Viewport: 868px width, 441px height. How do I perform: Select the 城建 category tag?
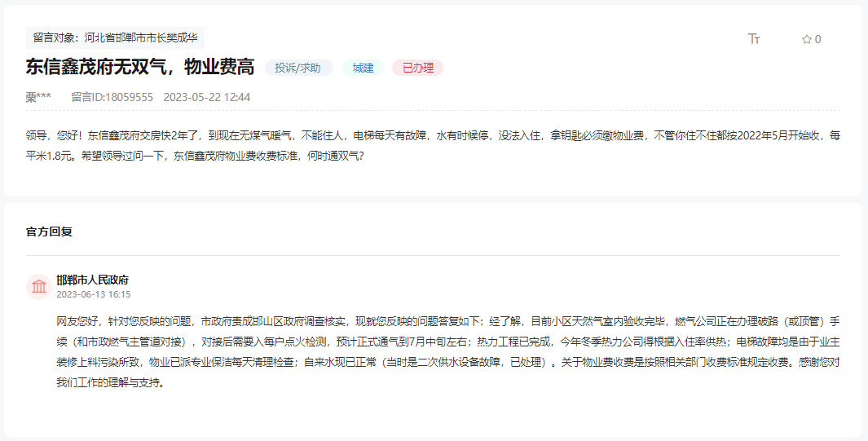pyautogui.click(x=364, y=68)
